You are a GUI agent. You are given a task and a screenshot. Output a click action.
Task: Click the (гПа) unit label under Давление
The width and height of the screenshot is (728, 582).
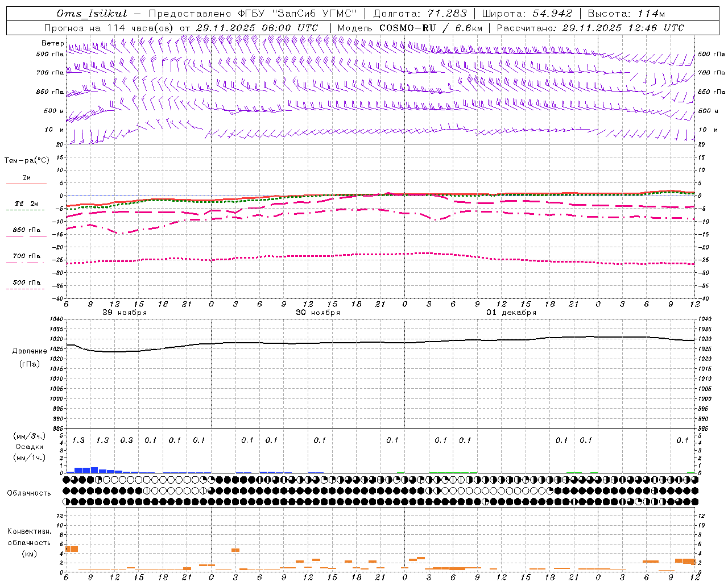(30, 364)
